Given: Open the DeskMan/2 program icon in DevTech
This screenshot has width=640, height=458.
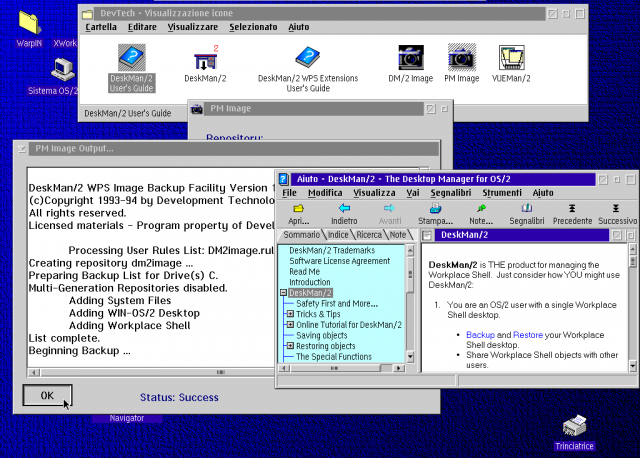Looking at the screenshot, I should pos(205,59).
